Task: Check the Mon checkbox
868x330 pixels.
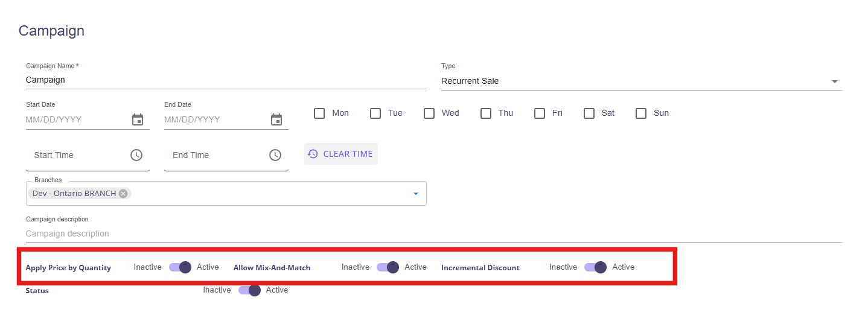Action: [x=319, y=113]
